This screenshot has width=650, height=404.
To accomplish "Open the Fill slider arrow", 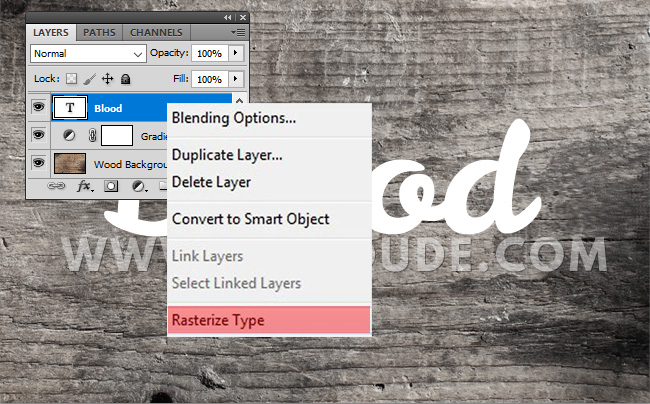I will pyautogui.click(x=236, y=79).
